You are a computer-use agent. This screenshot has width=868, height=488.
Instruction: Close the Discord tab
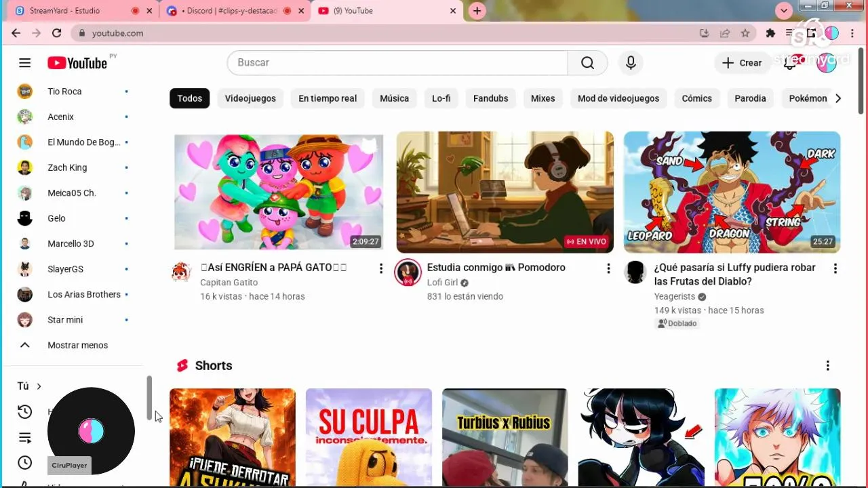(301, 11)
